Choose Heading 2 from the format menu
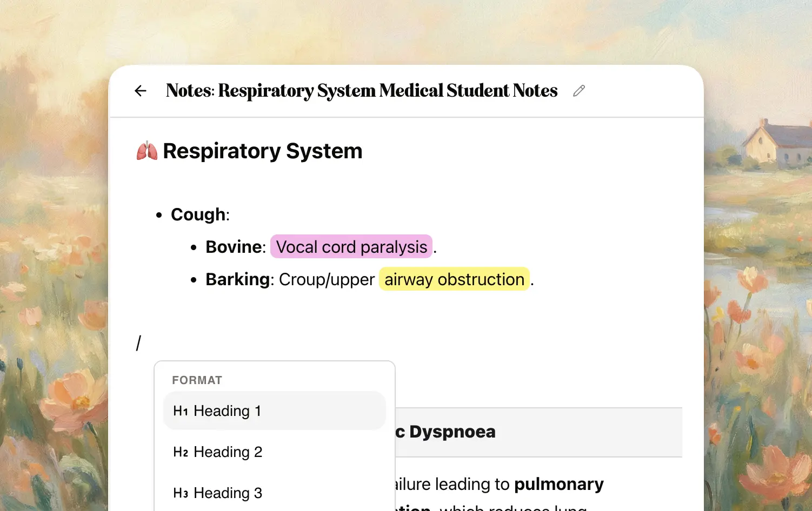This screenshot has height=511, width=812. 228,452
